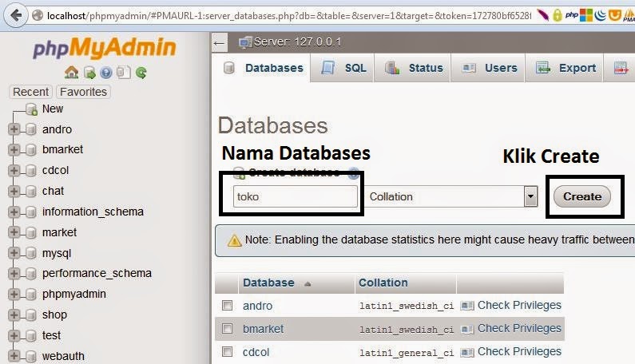
Task: Open Check Privileges link for cdcol
Action: (x=519, y=351)
